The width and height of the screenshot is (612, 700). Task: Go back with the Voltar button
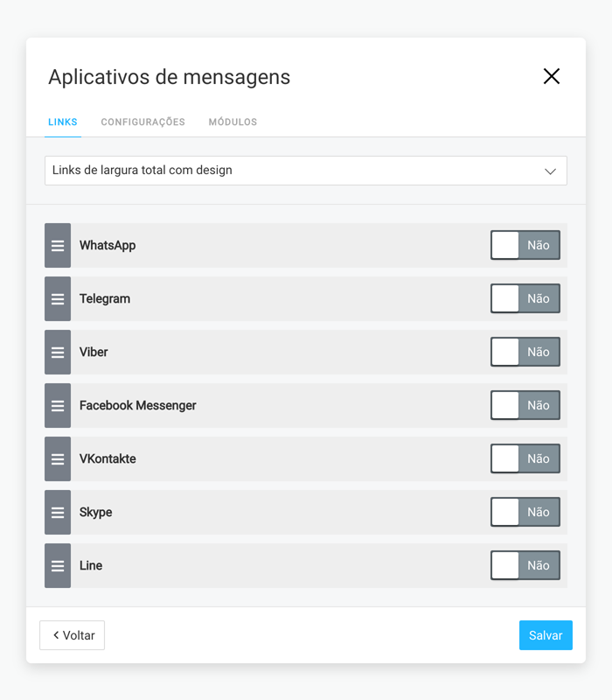[73, 635]
